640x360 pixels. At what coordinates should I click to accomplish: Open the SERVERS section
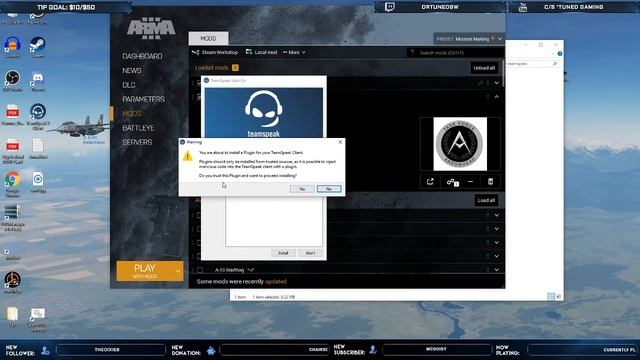[137, 142]
